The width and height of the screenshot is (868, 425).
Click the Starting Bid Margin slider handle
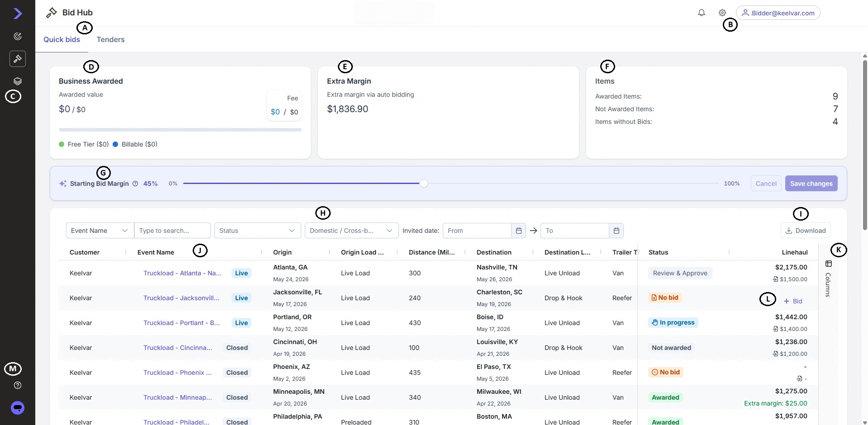424,184
